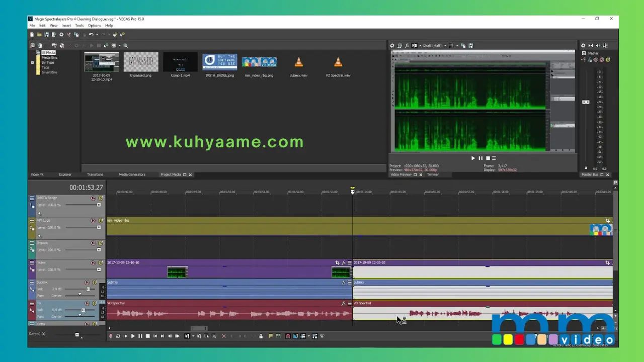The height and width of the screenshot is (362, 644).
Task: Open the Insert menu
Action: pyautogui.click(x=66, y=26)
